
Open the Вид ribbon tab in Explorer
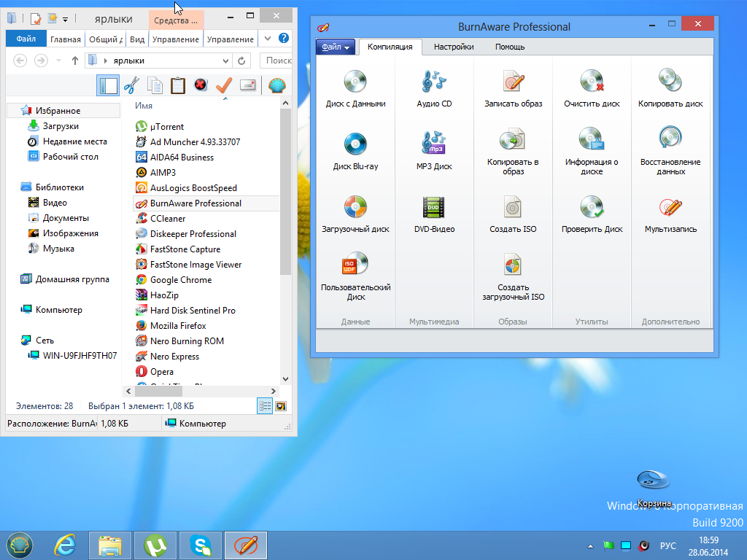point(136,39)
